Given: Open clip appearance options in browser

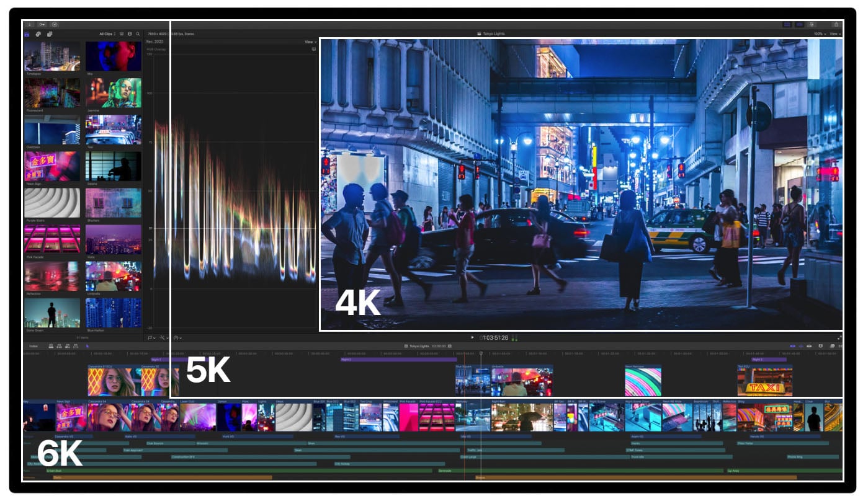Looking at the screenshot, I should click(130, 34).
